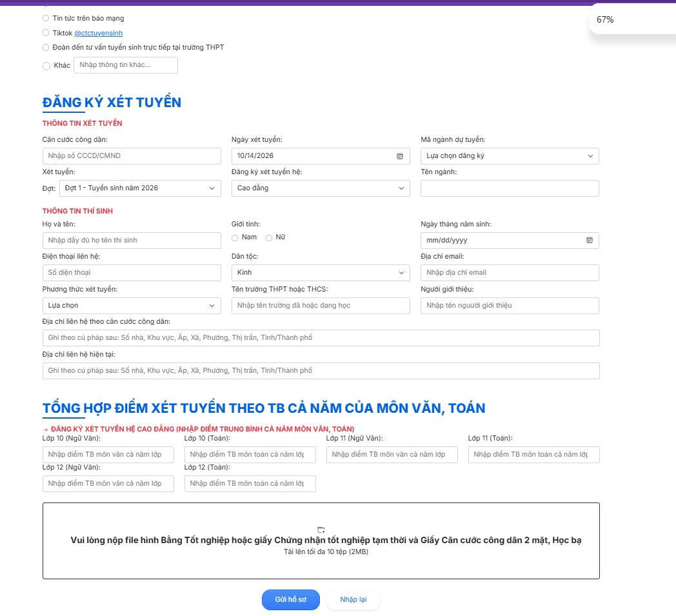Screen dimensions: 676x616
Task: Focus the address by căn cước công dân field
Action: 321,338
